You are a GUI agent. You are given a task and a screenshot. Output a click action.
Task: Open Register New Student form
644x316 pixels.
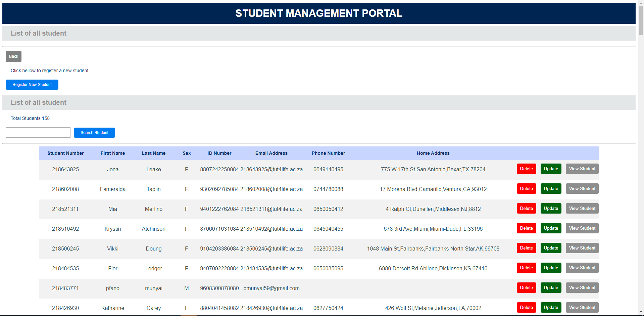coord(32,85)
